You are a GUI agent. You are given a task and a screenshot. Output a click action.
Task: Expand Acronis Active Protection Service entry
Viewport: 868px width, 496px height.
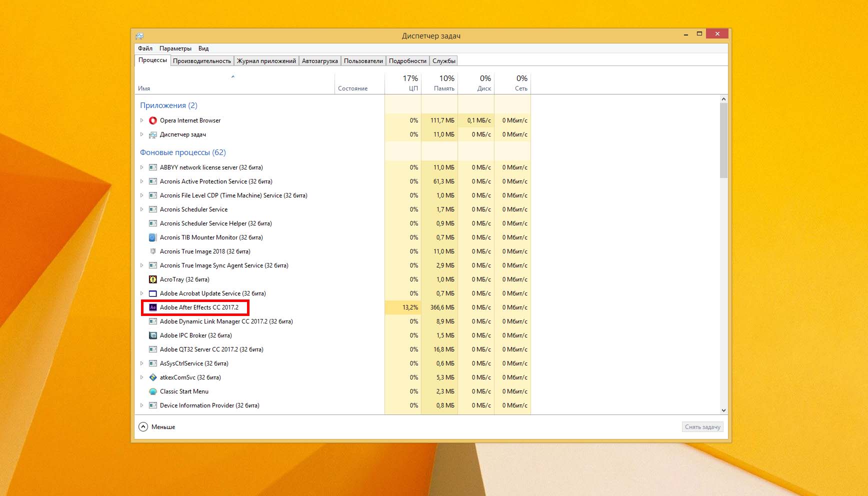pos(142,181)
